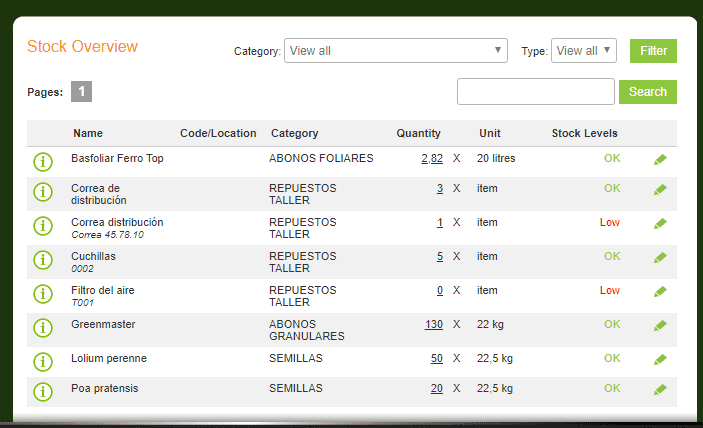Screen dimensions: 703x428
Task: Click code T001 under Filtro del aire
Action: coord(82,303)
